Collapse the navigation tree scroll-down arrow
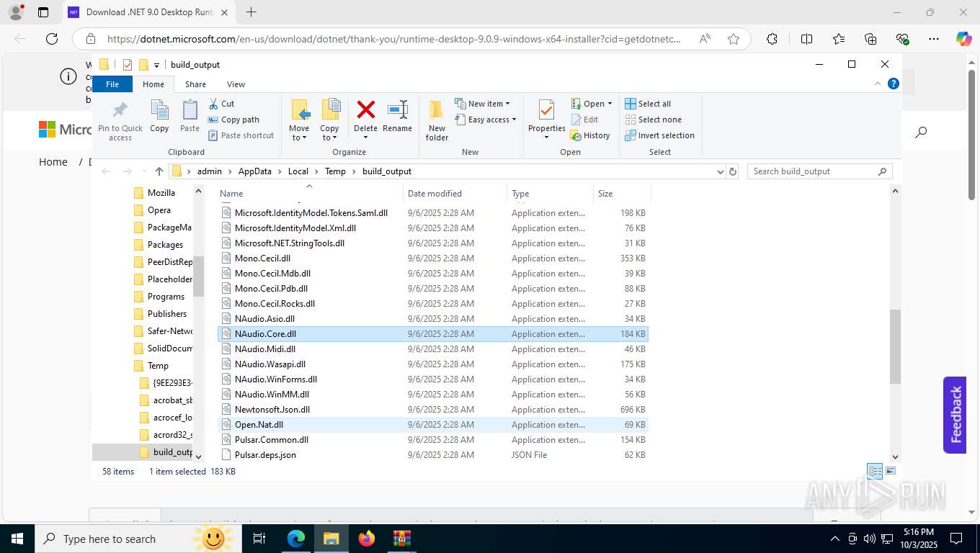Image resolution: width=980 pixels, height=553 pixels. click(199, 457)
